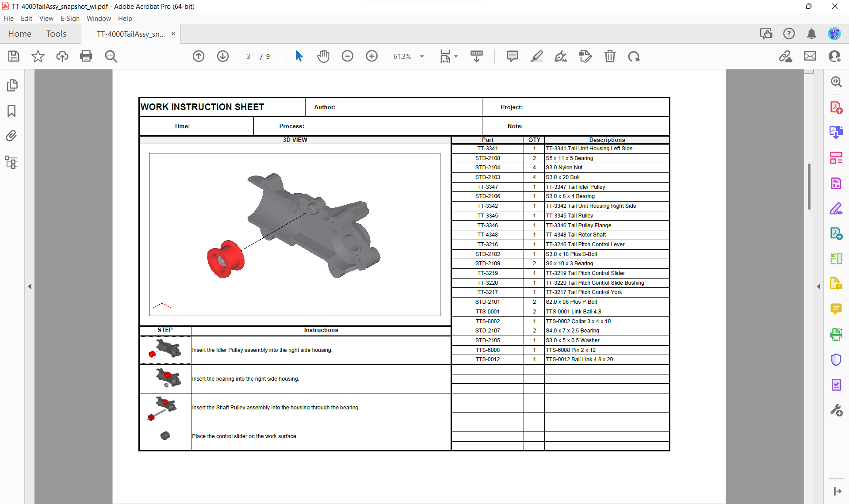Expand the fit page options dropdown
This screenshot has width=849, height=504.
(x=456, y=56)
